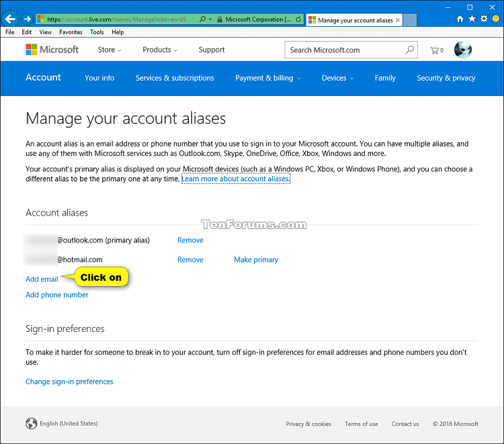Open Terms of use footer link
Screen dimensions: 504x444
point(362,424)
